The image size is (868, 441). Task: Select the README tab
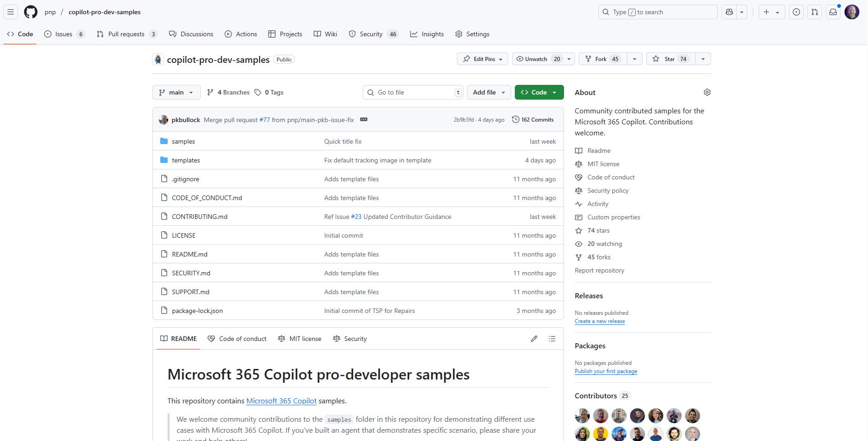pos(178,339)
